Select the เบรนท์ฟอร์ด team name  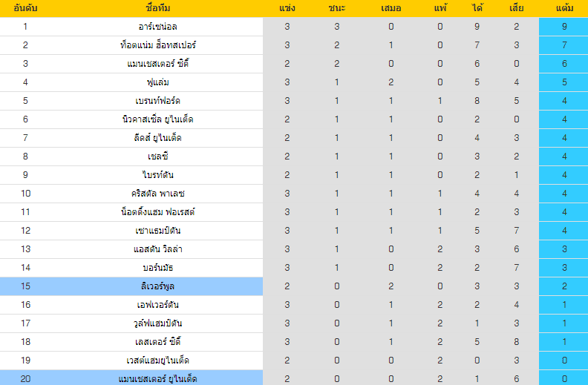click(x=158, y=101)
